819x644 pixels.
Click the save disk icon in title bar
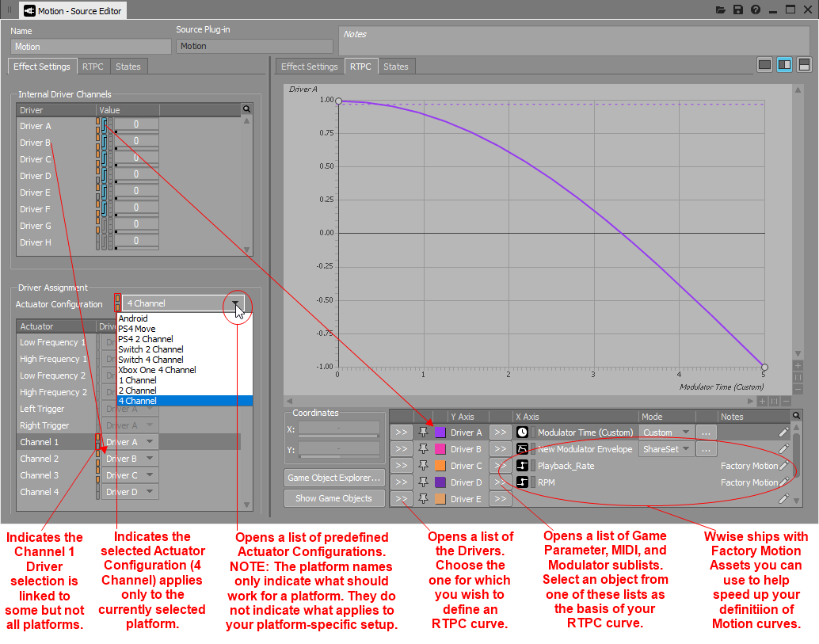point(738,10)
